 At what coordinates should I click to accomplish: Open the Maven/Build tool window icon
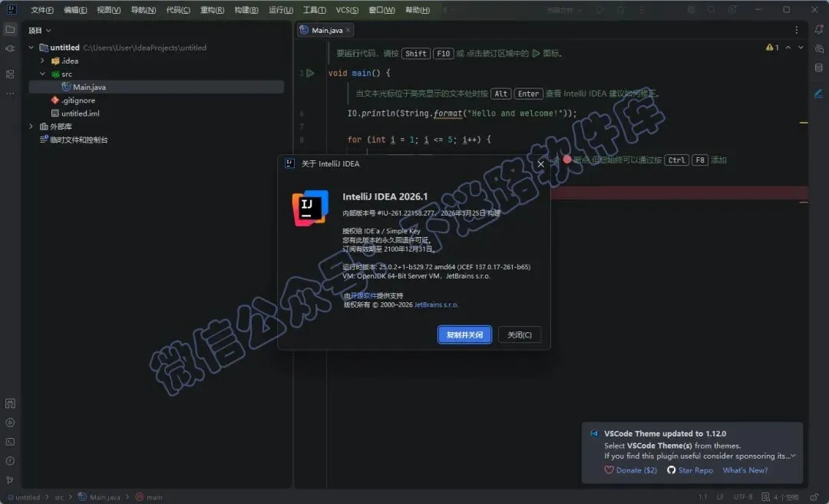[x=10, y=404]
